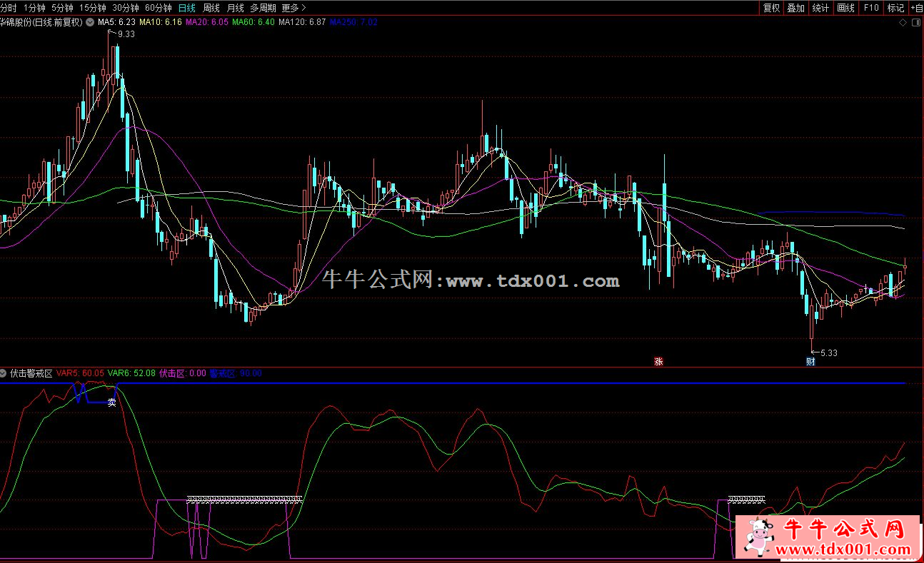Viewport: 924px width, 563px height.
Task: Expand the main chart indicator dropdown arrow
Action: coord(89,22)
